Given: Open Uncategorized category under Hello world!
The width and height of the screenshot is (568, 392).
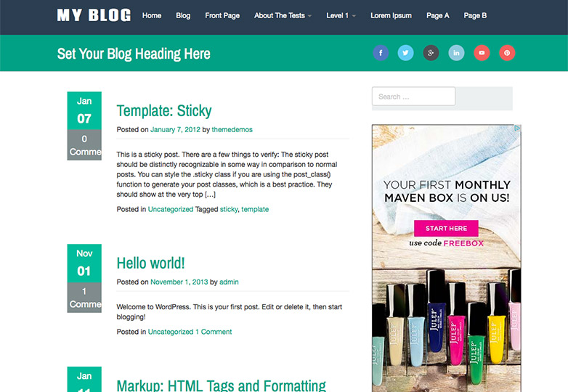Looking at the screenshot, I should pos(171,332).
